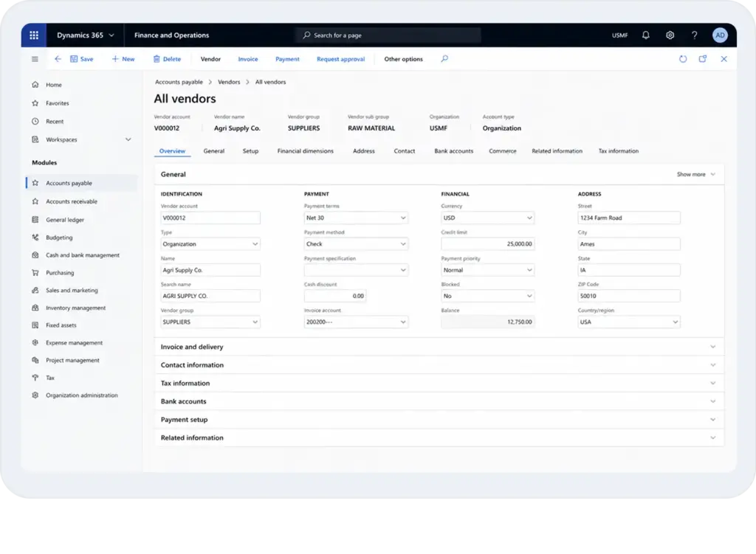
Task: Open the Blocked dropdown
Action: coord(487,296)
